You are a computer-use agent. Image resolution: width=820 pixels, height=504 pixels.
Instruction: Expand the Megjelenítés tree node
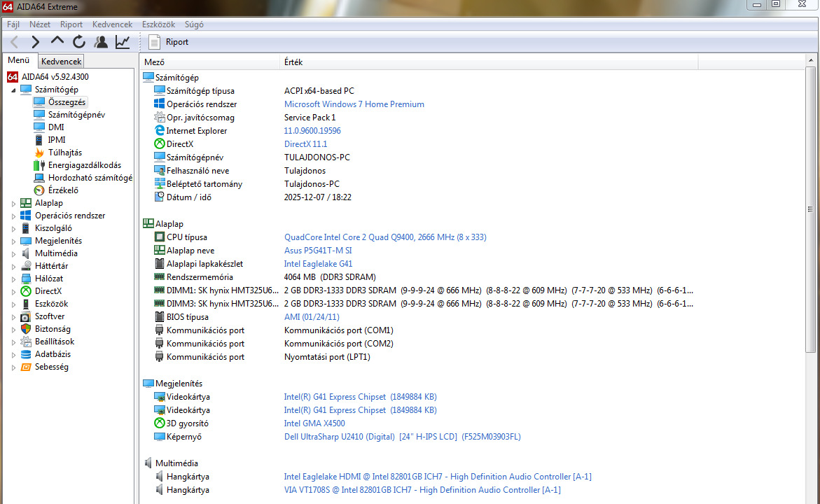13,241
